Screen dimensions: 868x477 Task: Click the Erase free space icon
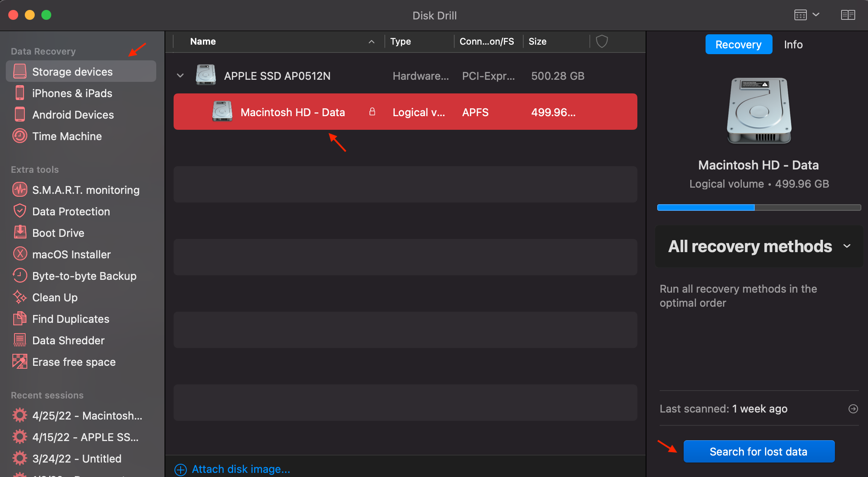[x=19, y=362]
